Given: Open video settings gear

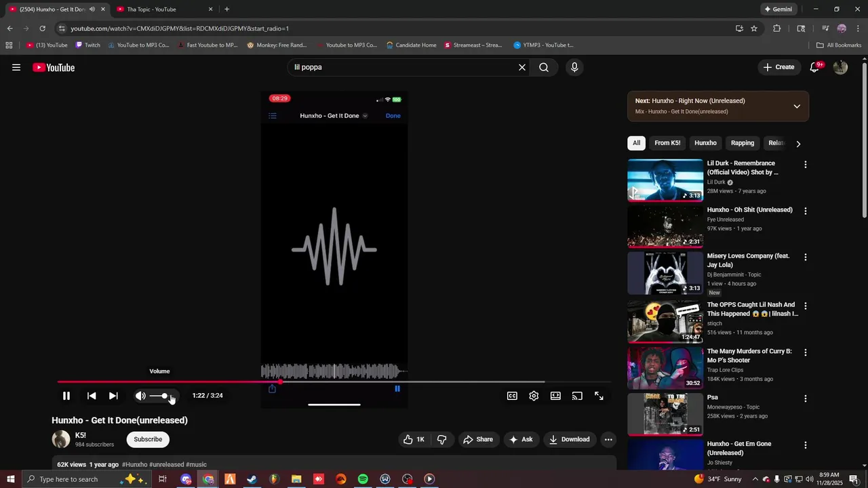Looking at the screenshot, I should 534,396.
